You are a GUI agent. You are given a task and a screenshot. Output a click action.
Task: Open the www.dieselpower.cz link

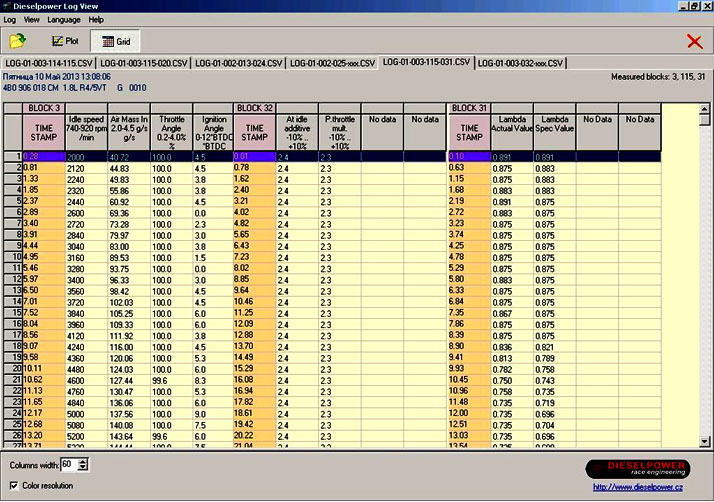point(636,487)
